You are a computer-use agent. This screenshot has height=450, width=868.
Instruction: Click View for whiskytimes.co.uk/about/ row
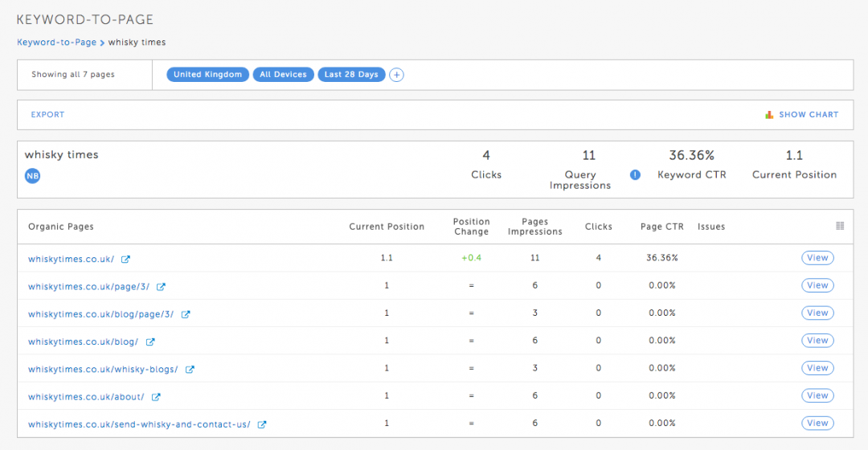817,395
